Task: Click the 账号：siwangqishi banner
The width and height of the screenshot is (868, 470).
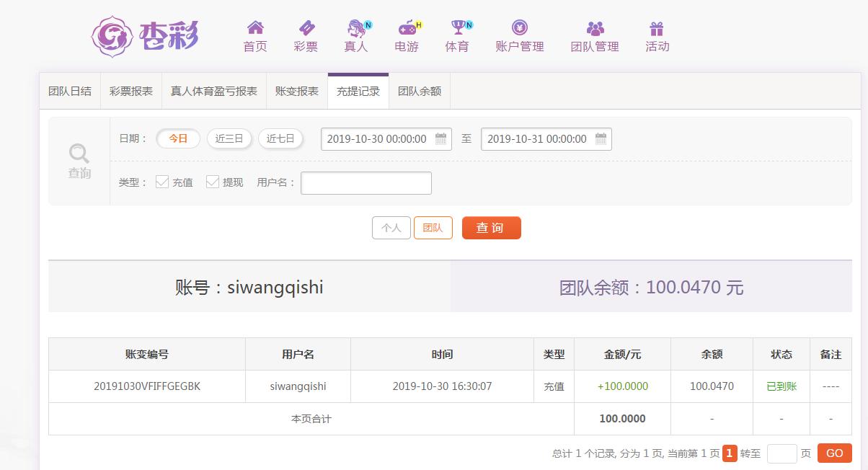Action: pos(249,287)
